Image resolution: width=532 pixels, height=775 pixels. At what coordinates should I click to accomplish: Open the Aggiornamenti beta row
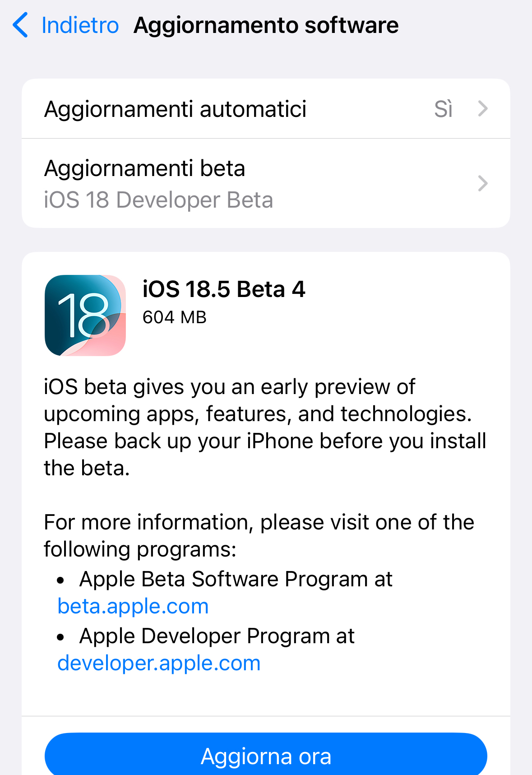pos(145,169)
